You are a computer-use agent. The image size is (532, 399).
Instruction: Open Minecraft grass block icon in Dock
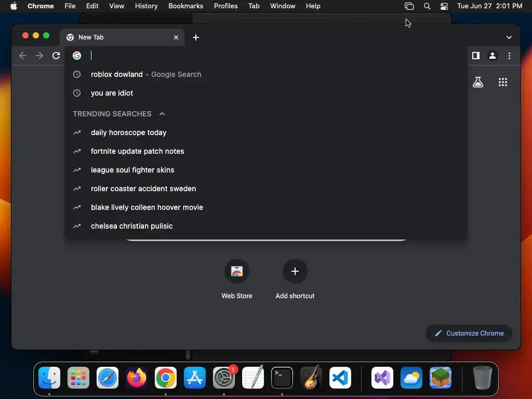(x=441, y=378)
